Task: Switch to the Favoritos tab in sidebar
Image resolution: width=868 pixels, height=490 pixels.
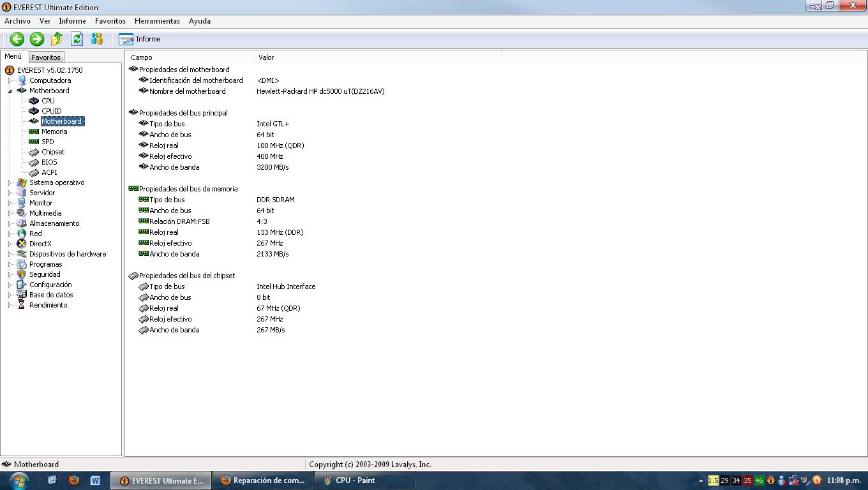Action: point(45,57)
